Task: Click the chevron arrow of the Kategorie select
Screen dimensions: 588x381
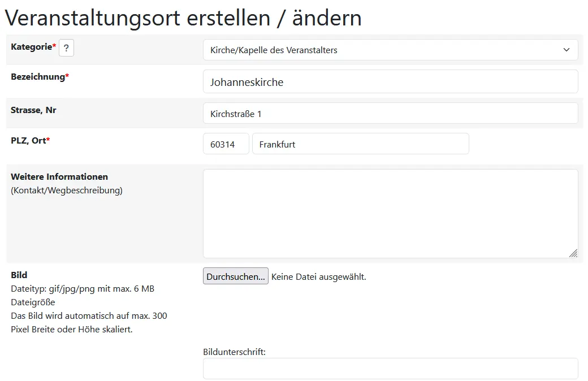Action: [x=567, y=50]
